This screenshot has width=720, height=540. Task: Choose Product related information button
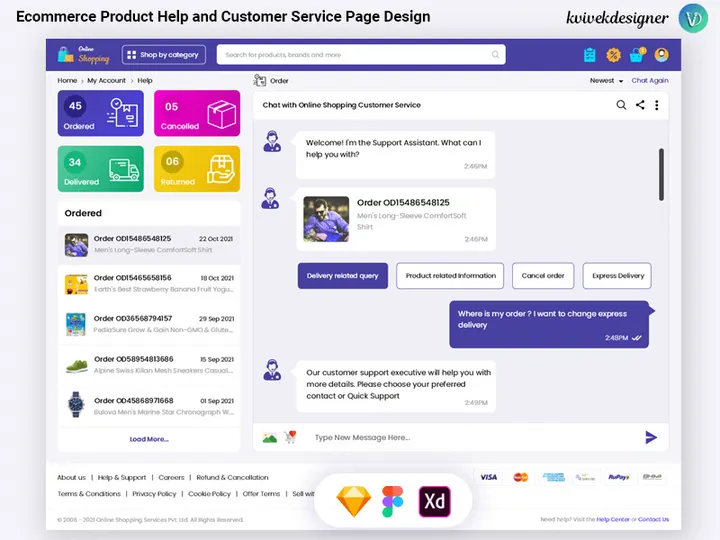[450, 276]
